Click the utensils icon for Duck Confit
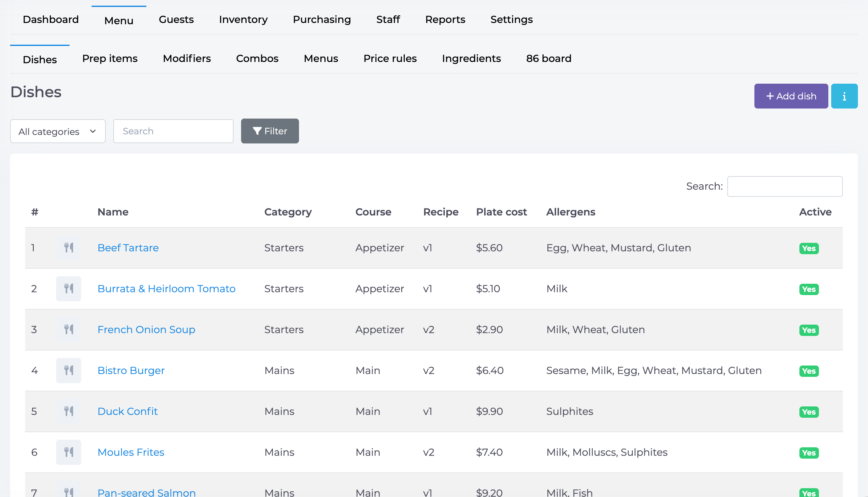The height and width of the screenshot is (497, 868). point(69,411)
